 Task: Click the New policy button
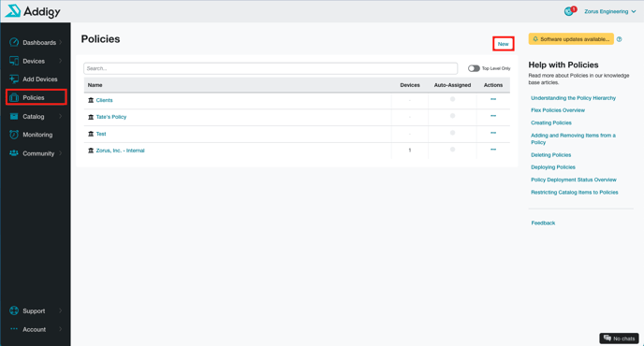pyautogui.click(x=504, y=44)
